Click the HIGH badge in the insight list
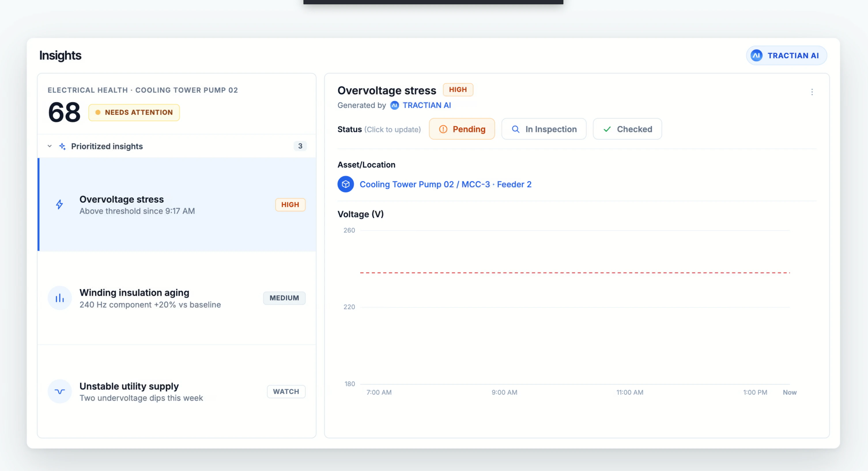Image resolution: width=868 pixels, height=471 pixels. point(290,205)
